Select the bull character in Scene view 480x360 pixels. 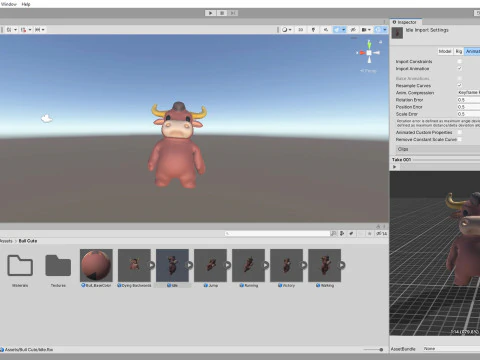177,145
